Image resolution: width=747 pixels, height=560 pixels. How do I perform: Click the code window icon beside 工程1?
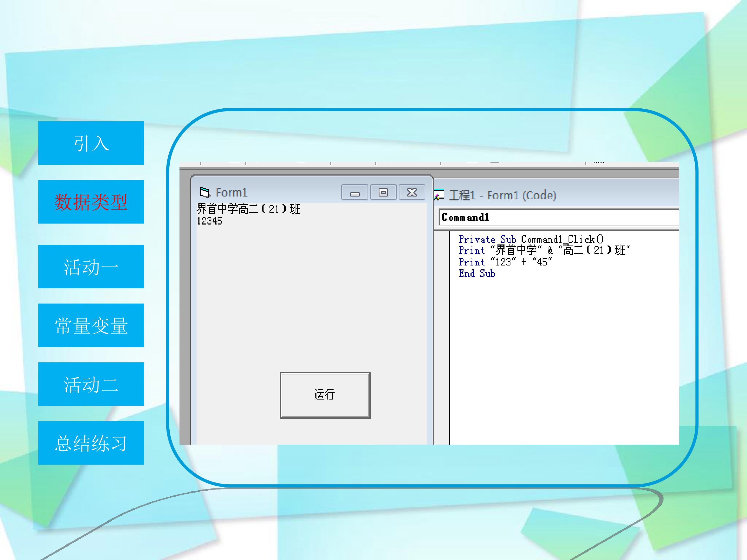click(x=439, y=195)
